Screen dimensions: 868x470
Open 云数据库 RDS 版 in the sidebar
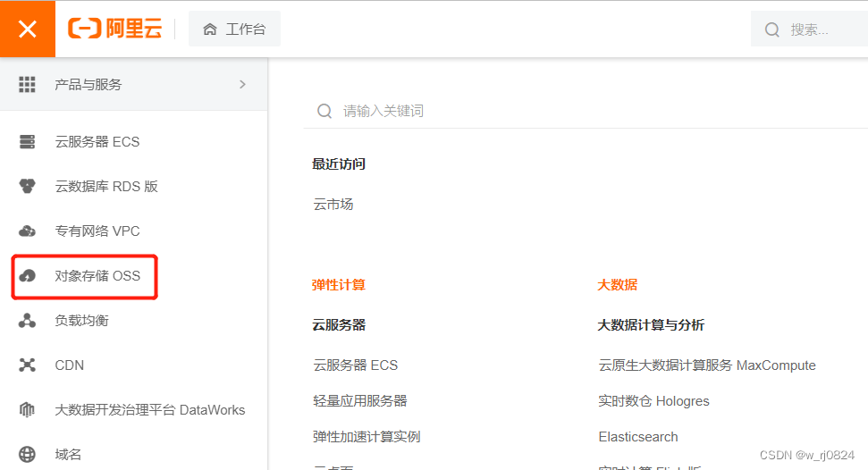[106, 187]
